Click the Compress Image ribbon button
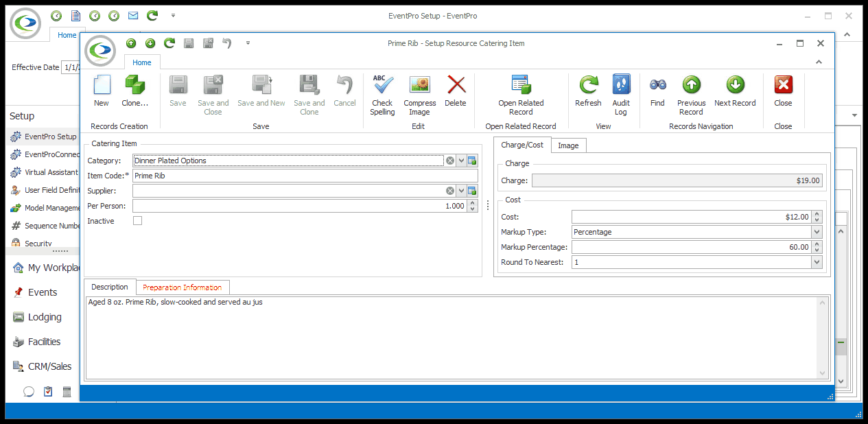 point(420,95)
